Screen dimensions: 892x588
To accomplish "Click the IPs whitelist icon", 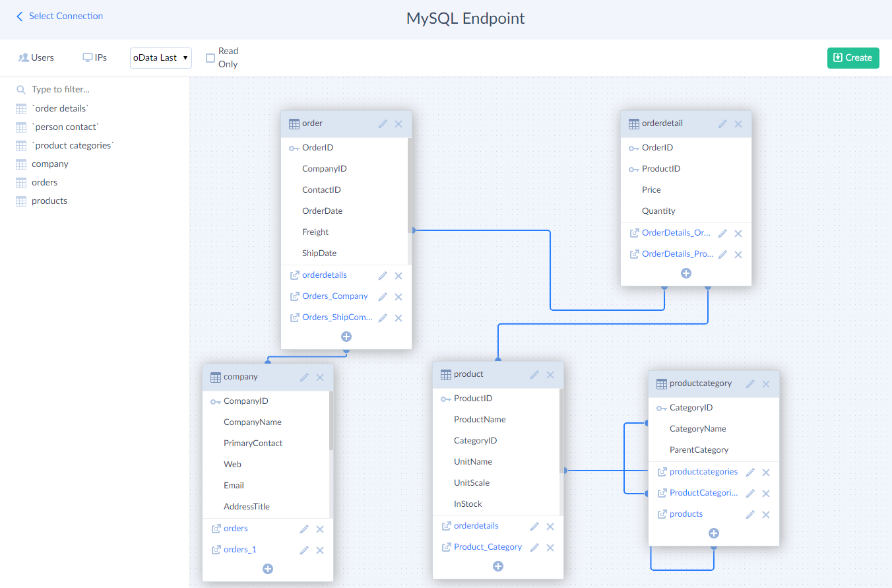I will click(94, 57).
